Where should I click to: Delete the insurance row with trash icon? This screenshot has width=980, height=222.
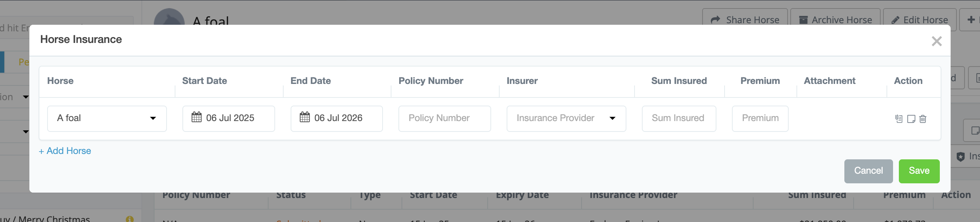923,119
